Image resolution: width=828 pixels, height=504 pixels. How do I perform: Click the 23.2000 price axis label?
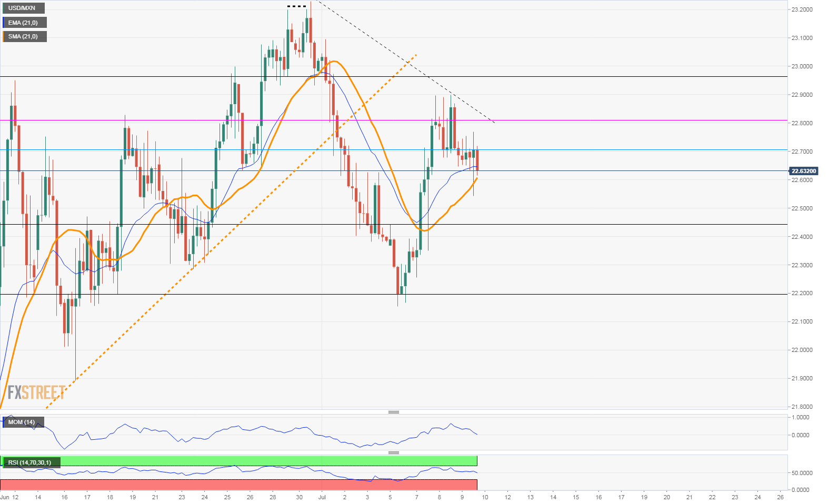[x=802, y=9]
